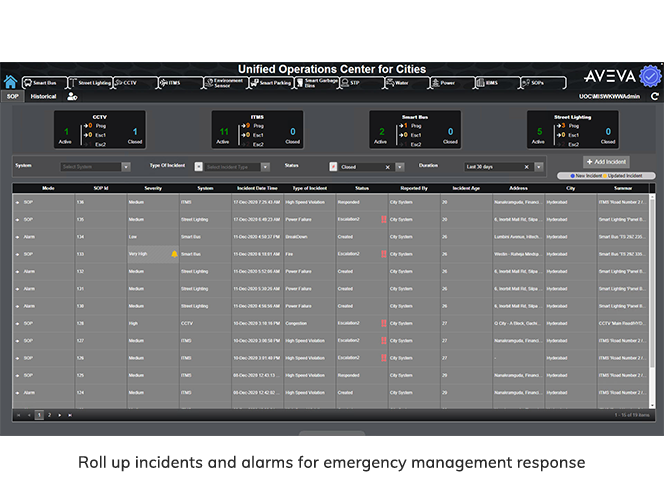Click the Responded status in row 136
This screenshot has height=498, width=664.
[349, 202]
